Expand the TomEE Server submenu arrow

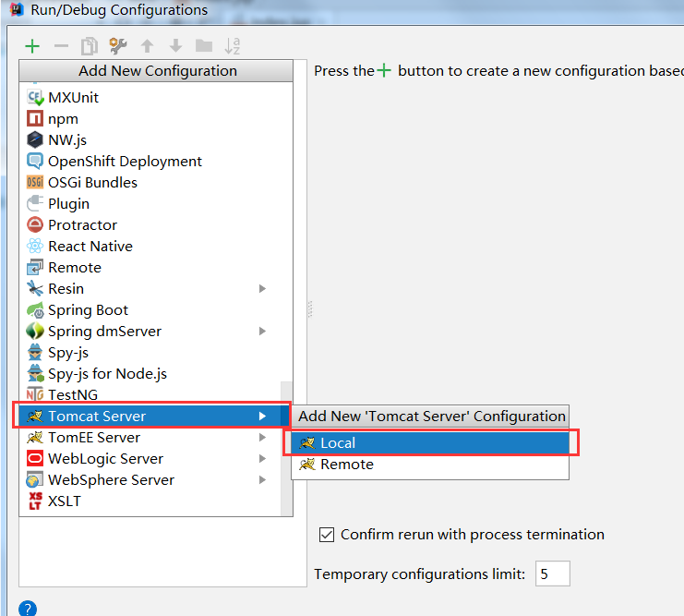[262, 437]
